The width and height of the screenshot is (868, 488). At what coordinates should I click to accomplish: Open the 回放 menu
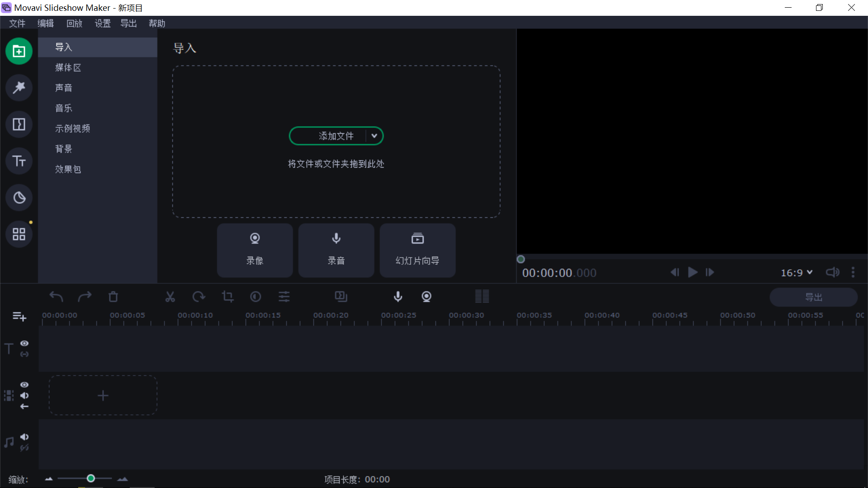[x=75, y=23]
